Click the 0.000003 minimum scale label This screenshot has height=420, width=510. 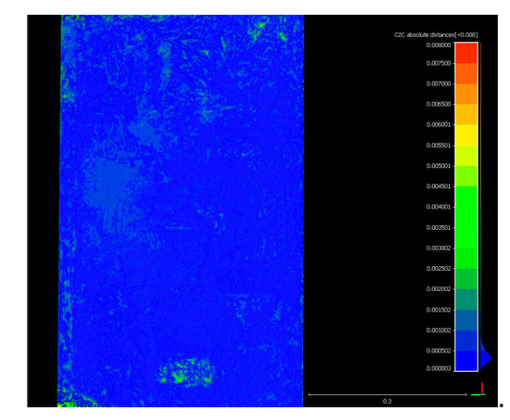pos(439,368)
